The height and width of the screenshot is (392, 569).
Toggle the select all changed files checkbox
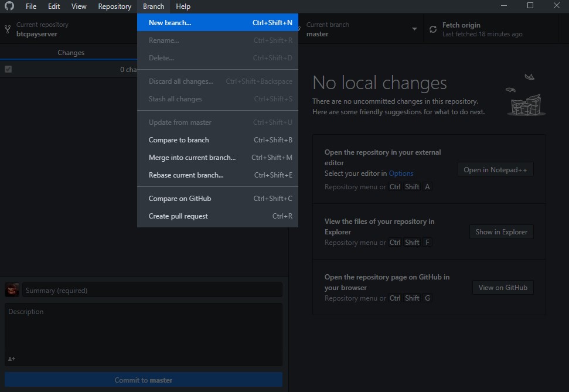click(x=8, y=69)
